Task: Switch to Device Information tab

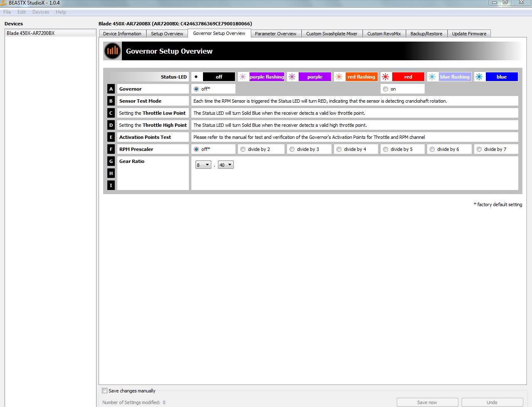Action: tap(122, 34)
